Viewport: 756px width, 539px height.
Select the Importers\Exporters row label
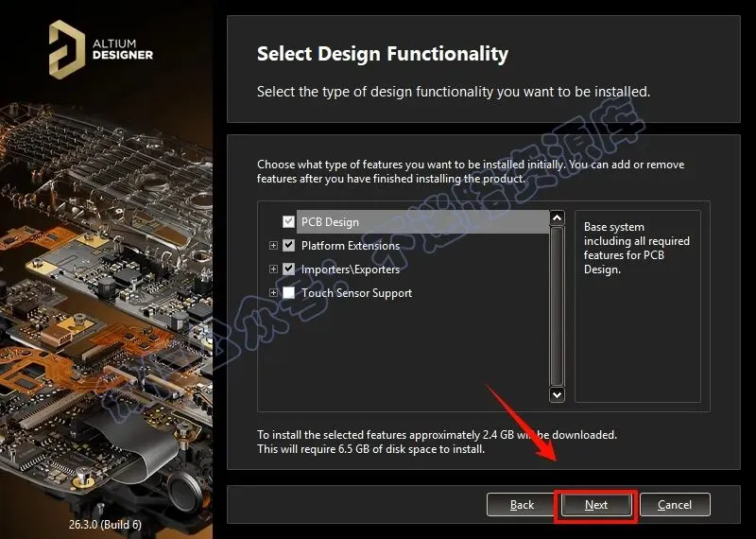coord(351,269)
